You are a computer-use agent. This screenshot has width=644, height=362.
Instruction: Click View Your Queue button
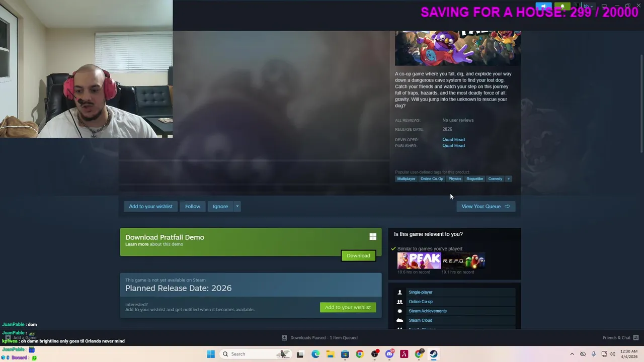[486, 206]
